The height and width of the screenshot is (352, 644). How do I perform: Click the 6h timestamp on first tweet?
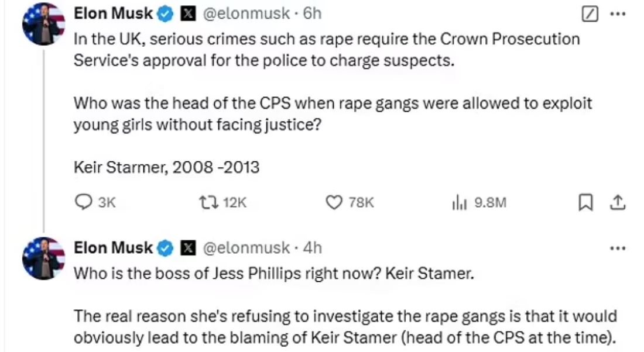[312, 13]
